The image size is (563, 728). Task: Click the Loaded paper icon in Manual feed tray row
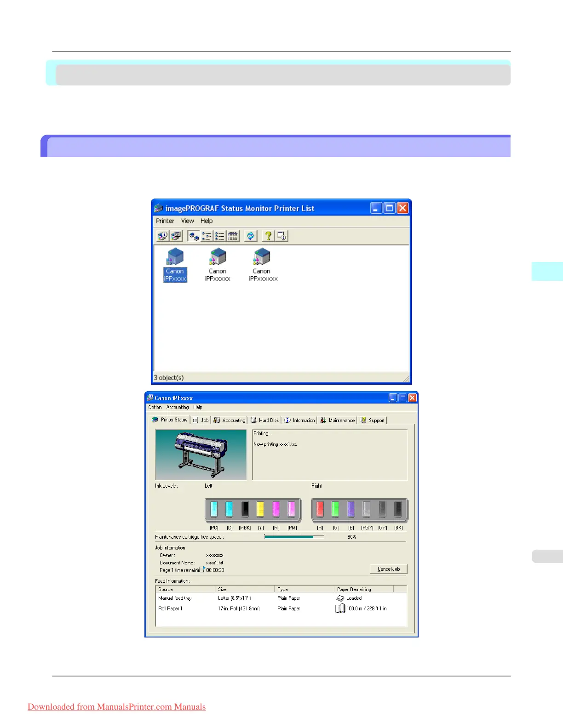point(340,598)
